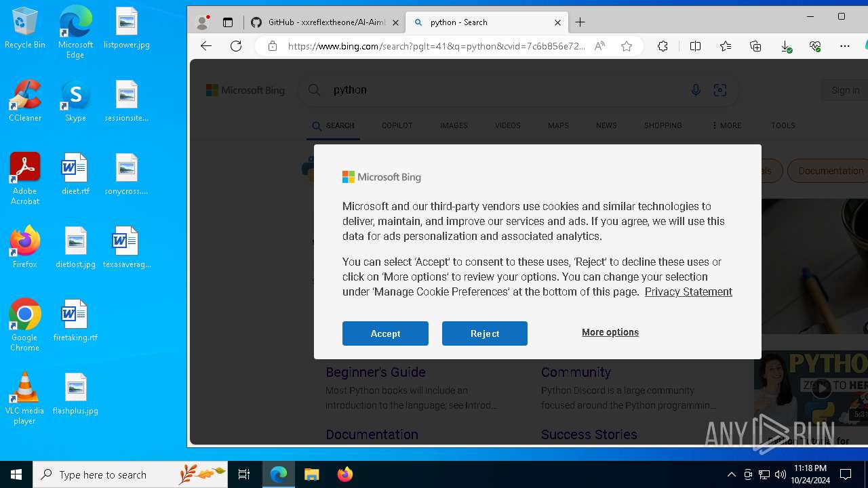Open the Recycle Bin desktop icon
This screenshot has height=488, width=868.
(x=25, y=28)
